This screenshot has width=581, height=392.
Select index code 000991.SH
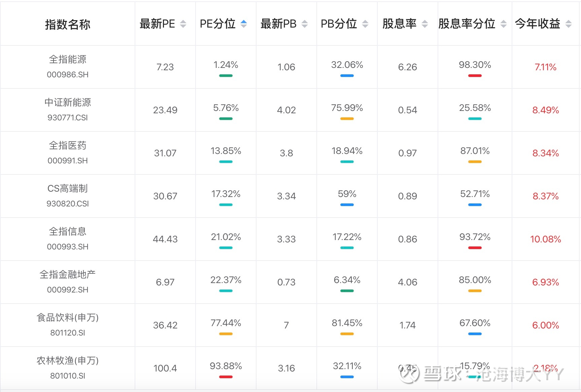pos(68,161)
